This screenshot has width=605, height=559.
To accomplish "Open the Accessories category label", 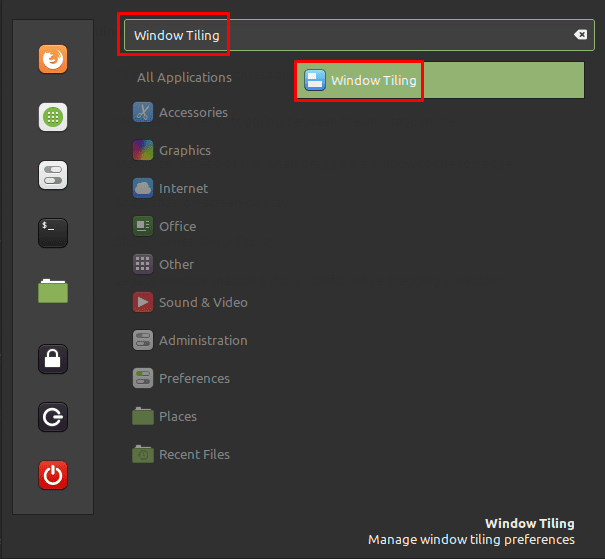I will click(x=193, y=113).
